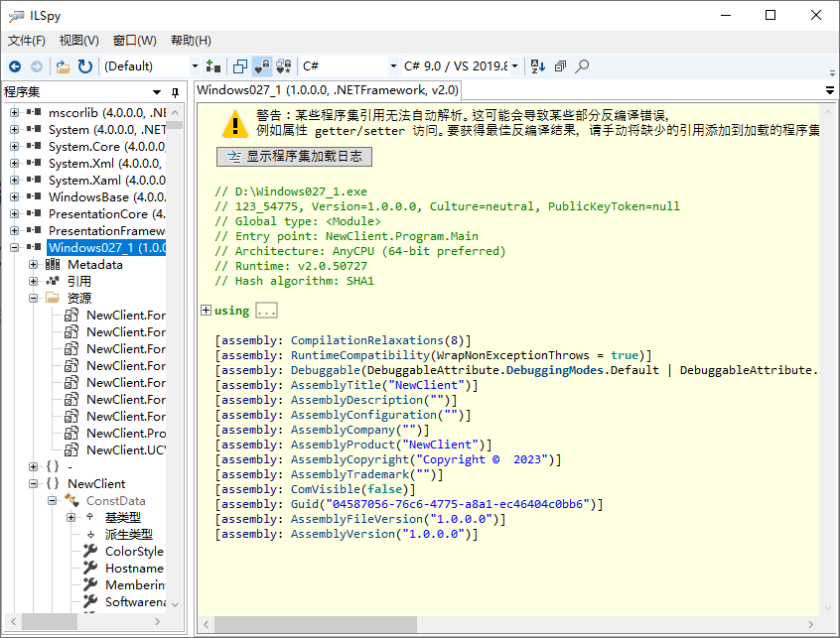
Task: Click the collapse all nodes icon
Action: 560,66
